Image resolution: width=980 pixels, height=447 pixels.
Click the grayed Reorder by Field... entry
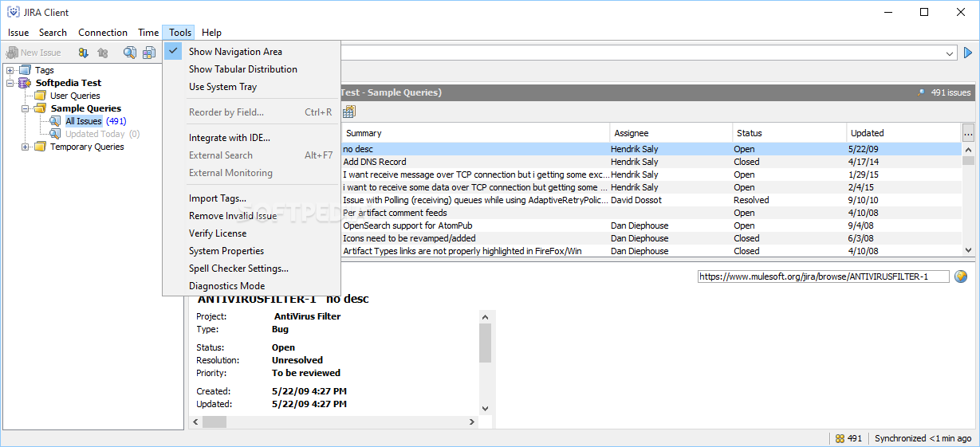coord(252,112)
